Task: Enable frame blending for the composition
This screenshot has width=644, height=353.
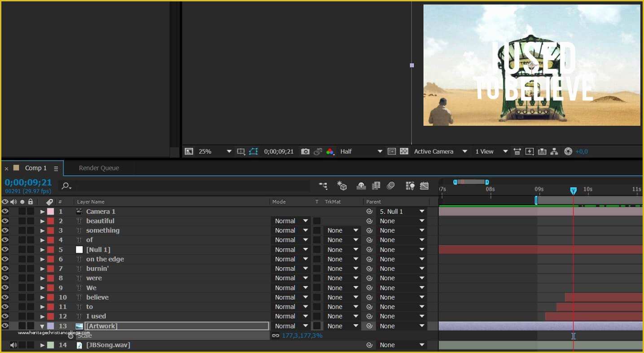Action: pos(376,185)
